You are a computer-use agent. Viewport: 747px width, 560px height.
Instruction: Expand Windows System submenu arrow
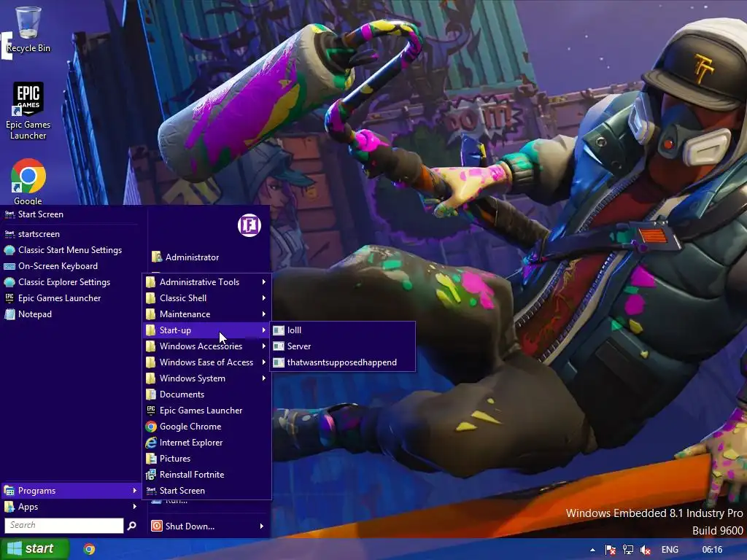(x=263, y=378)
